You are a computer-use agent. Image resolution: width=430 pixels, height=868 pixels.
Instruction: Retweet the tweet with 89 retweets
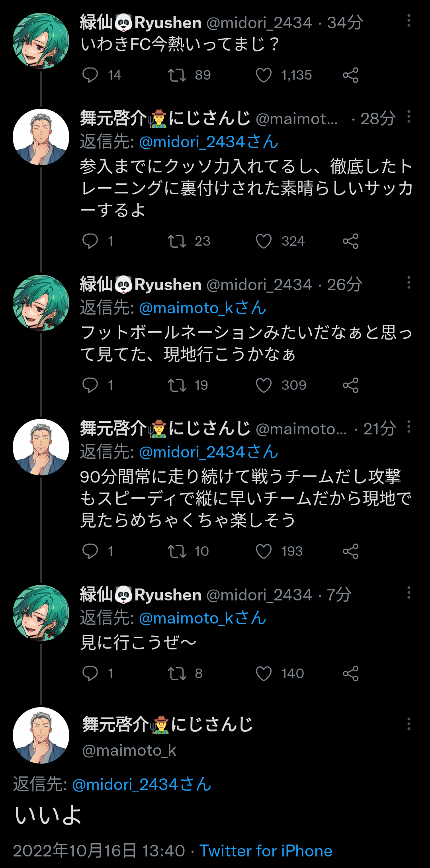177,75
